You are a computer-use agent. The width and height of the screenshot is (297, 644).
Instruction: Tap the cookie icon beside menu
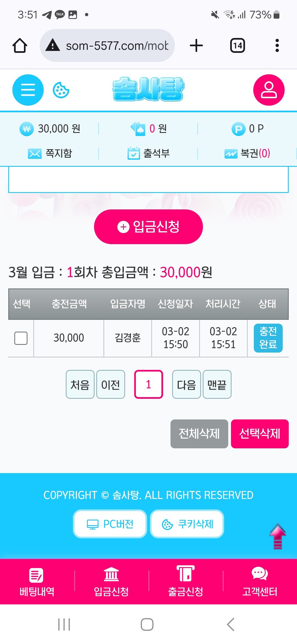(61, 90)
